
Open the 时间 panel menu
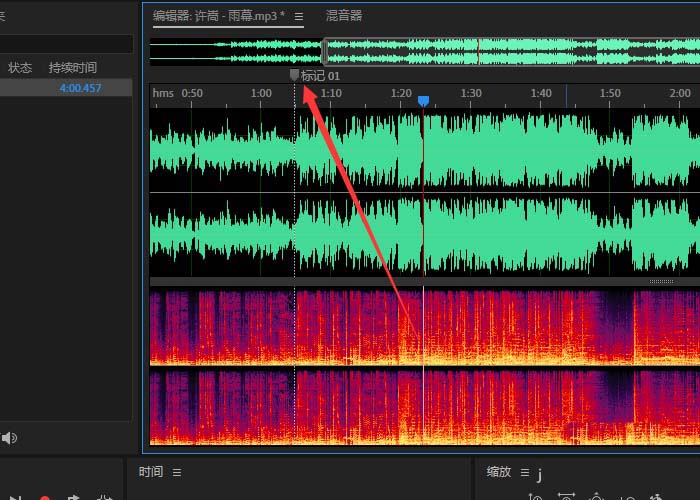point(177,472)
